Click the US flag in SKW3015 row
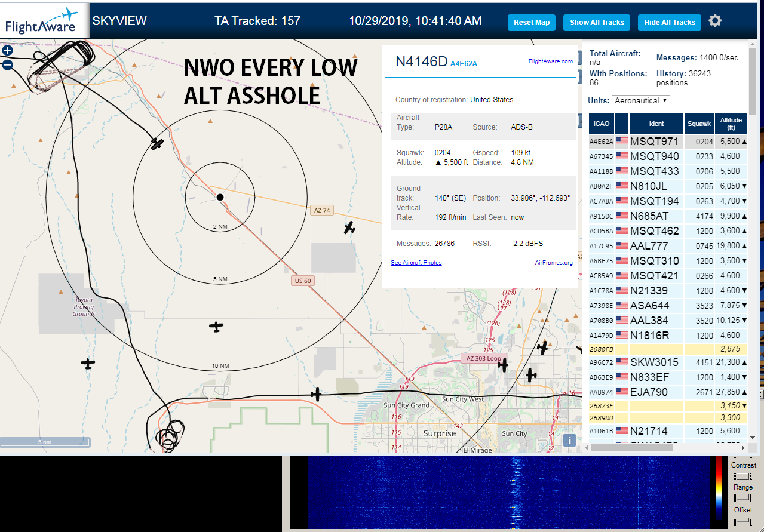This screenshot has height=532, width=764. tap(622, 362)
